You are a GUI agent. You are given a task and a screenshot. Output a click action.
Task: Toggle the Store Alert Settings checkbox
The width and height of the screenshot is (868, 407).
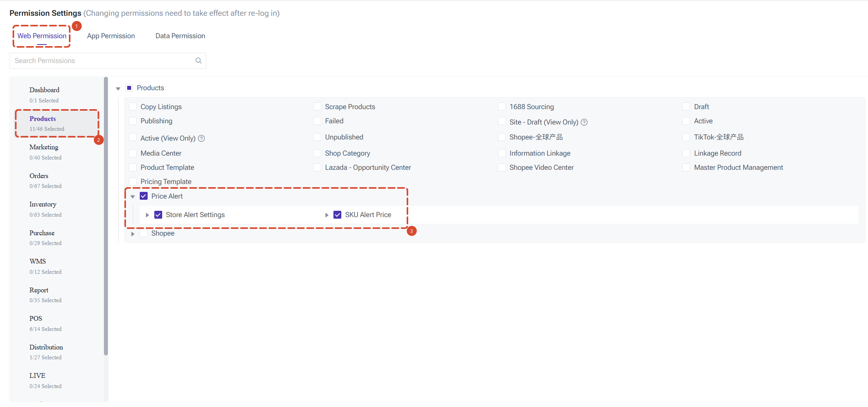(x=158, y=215)
